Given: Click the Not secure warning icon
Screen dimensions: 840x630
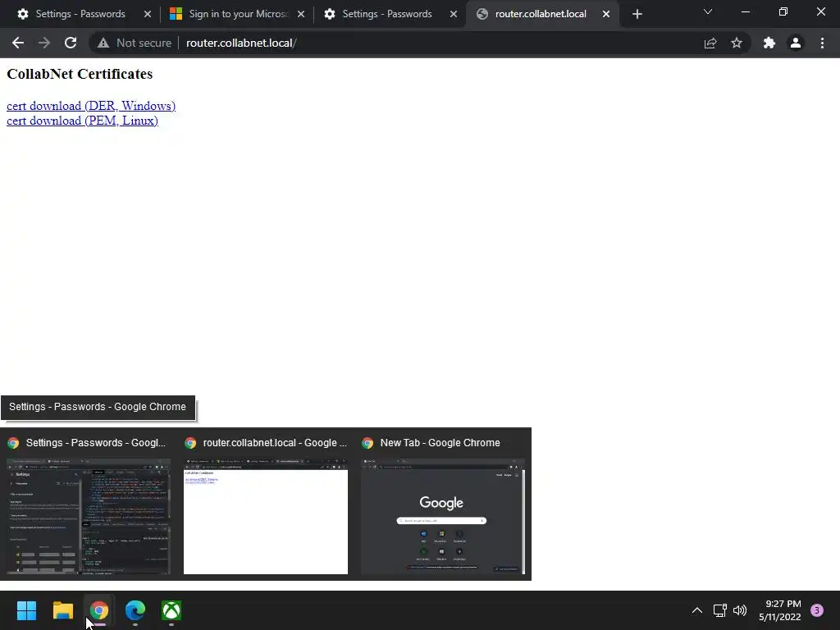Looking at the screenshot, I should point(103,43).
